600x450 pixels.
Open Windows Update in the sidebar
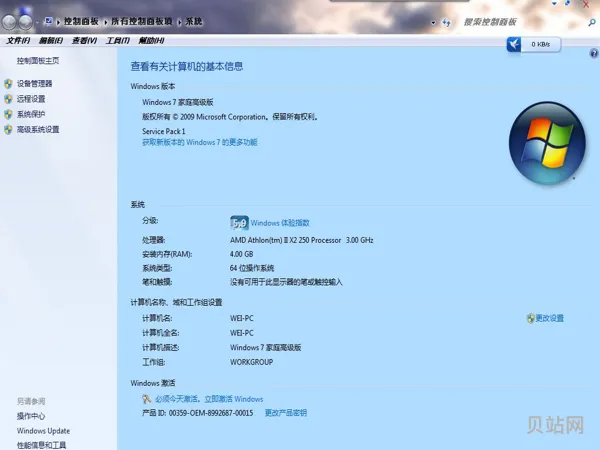[43, 431]
